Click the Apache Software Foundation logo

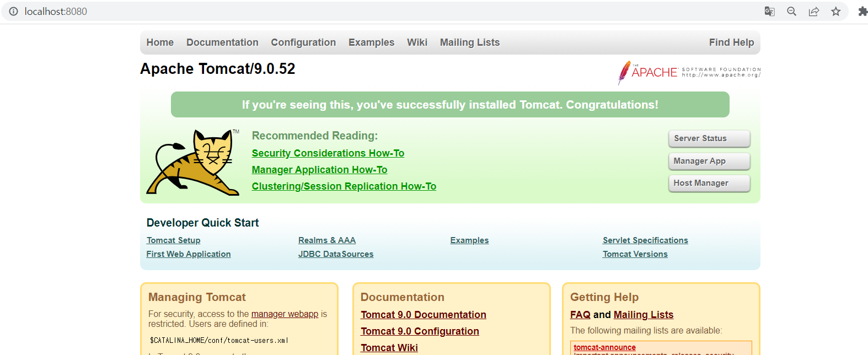coord(689,73)
